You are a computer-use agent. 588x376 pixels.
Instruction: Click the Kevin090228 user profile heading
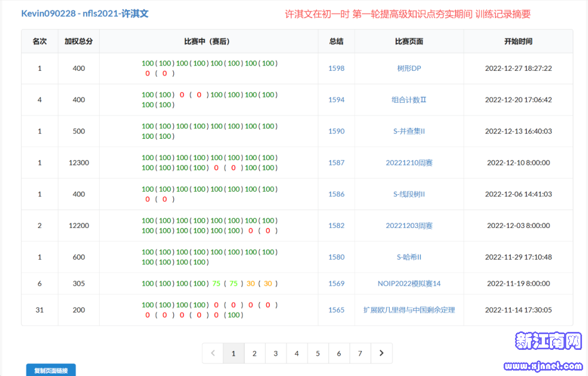84,14
